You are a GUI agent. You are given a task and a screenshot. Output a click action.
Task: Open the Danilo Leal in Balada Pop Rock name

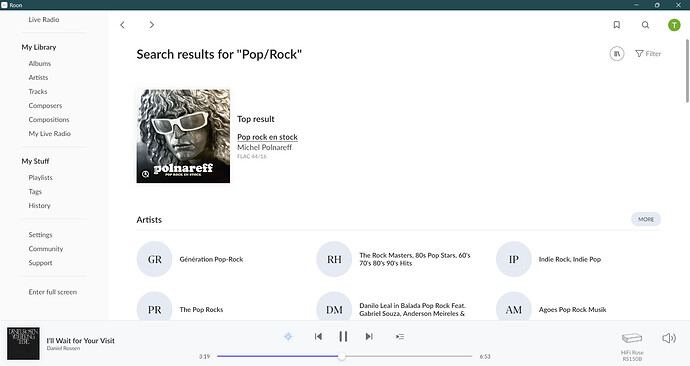point(412,309)
